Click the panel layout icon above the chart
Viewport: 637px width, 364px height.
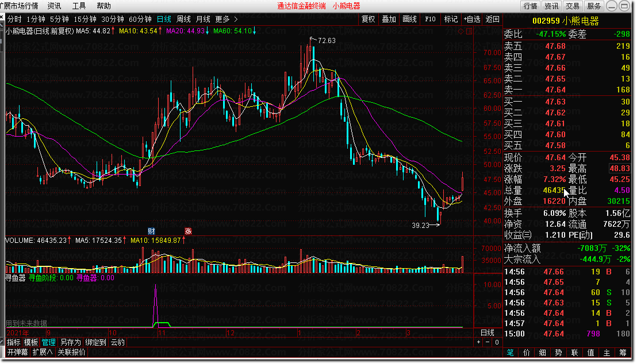[x=469, y=31]
